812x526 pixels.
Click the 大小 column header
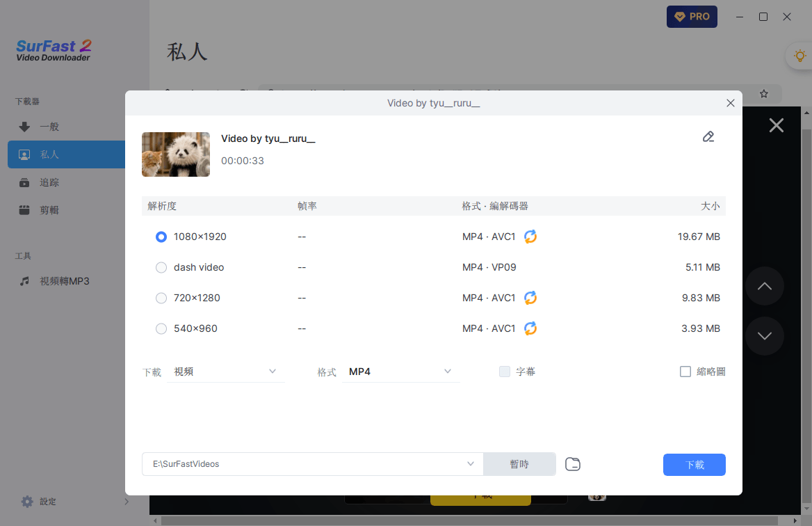pos(710,206)
